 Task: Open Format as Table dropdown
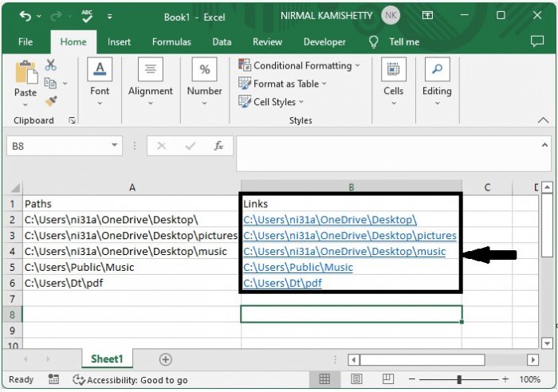(282, 84)
